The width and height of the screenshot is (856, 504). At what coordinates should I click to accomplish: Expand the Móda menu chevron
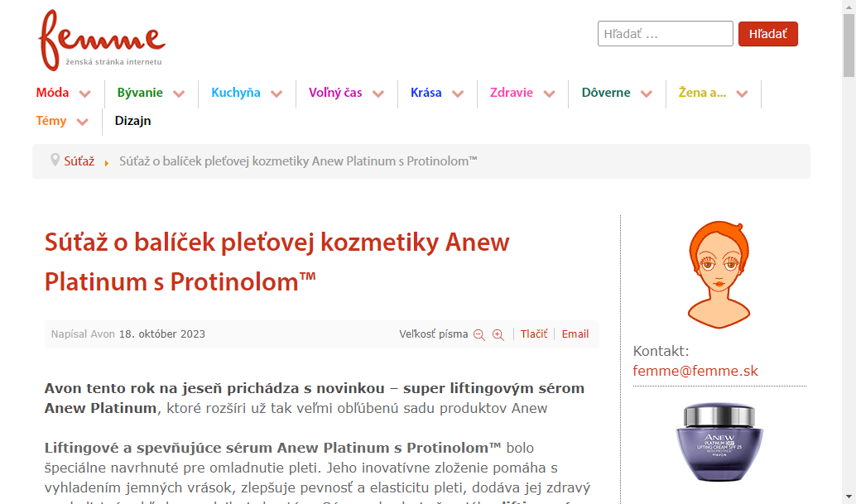84,94
